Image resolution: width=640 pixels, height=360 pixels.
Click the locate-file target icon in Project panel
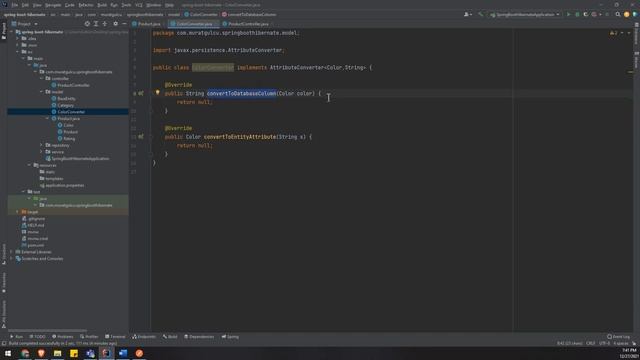87,24
